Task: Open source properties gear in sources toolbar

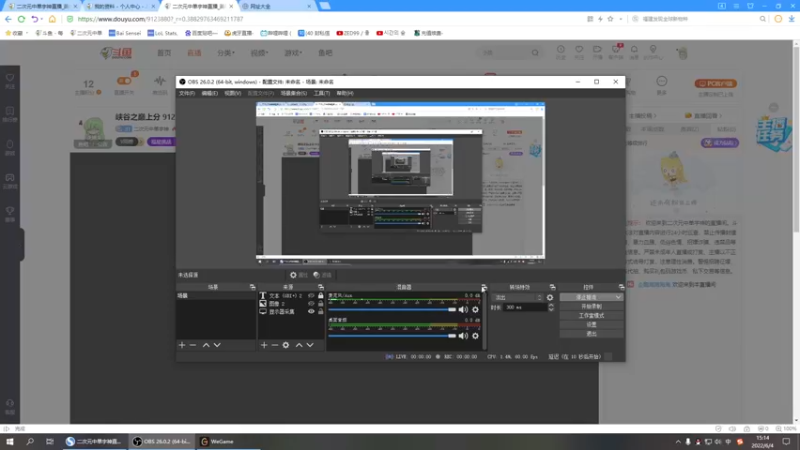Action: 286,345
